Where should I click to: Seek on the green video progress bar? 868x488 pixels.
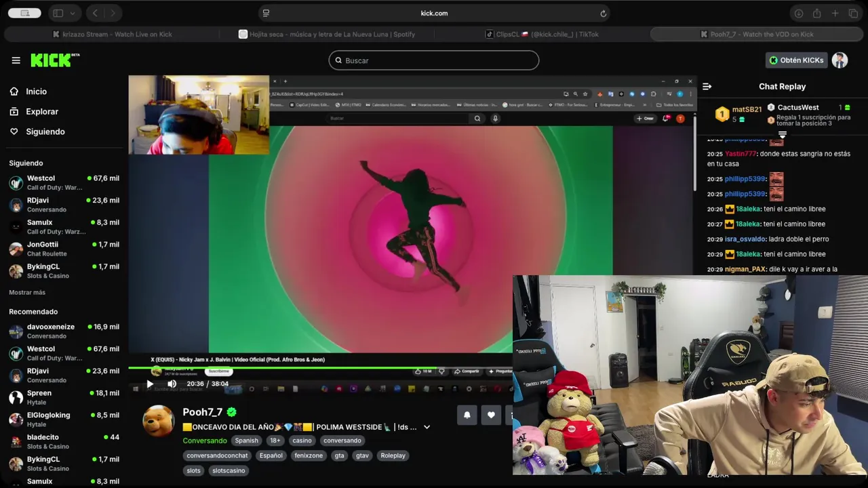coord(320,368)
